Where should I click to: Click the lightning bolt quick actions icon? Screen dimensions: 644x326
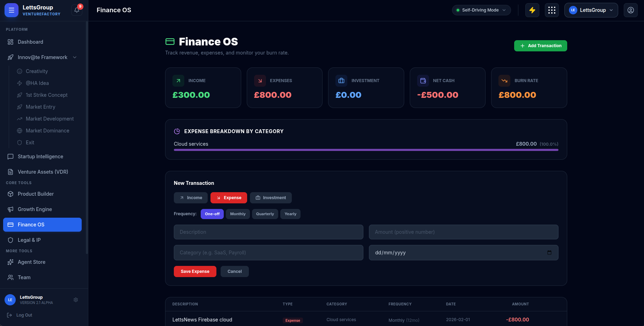point(532,10)
